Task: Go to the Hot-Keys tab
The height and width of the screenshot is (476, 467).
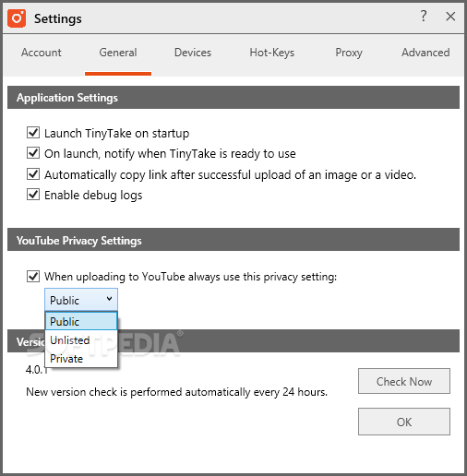Action: point(272,53)
